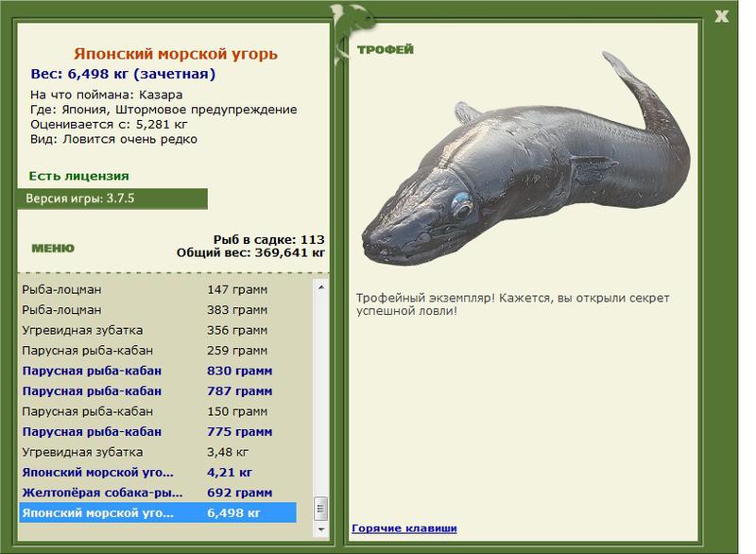Click the Японский морской угорь title
Screen dimensions: 756x554
(x=176, y=54)
